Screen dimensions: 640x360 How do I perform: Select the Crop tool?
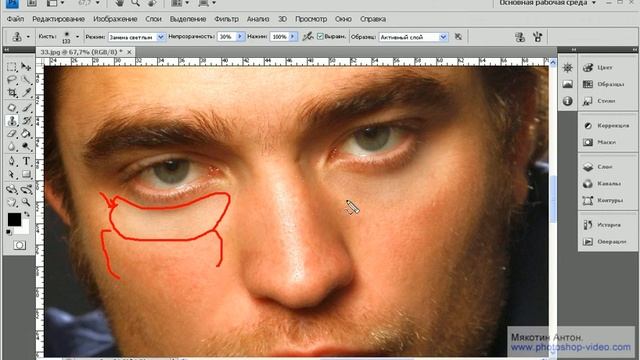click(x=12, y=93)
